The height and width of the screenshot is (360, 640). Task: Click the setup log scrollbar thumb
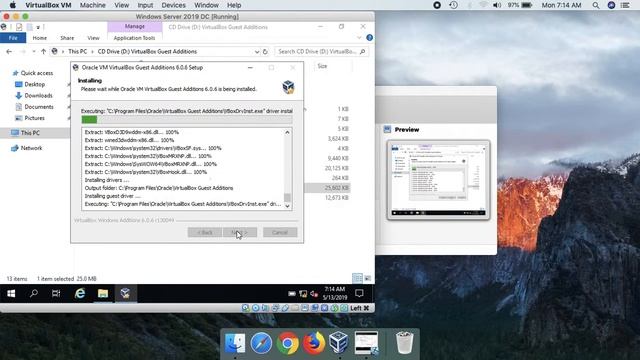(287, 198)
